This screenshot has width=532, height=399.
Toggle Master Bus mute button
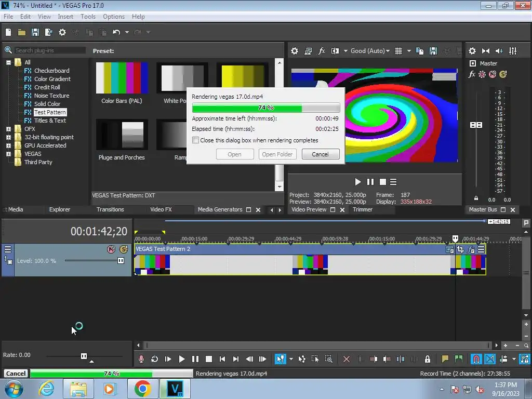[x=493, y=74]
